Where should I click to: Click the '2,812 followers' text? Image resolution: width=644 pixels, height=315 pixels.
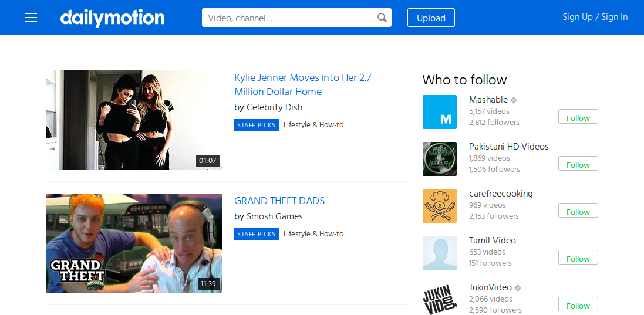(x=494, y=122)
